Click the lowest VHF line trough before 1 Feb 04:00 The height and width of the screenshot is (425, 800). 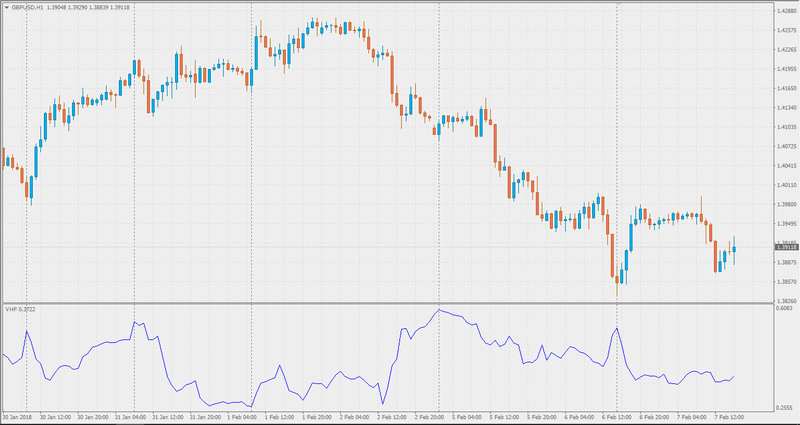251,407
